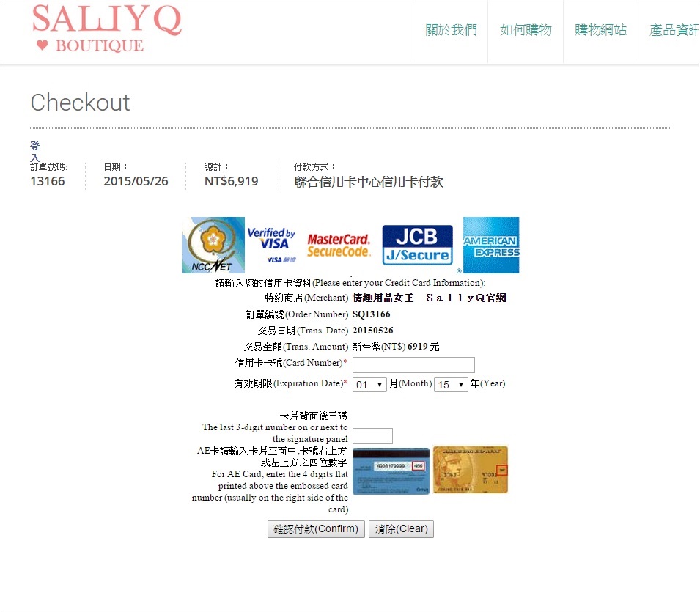The width and height of the screenshot is (700, 612).
Task: Click the date 2015/05/26
Action: pyautogui.click(x=136, y=181)
